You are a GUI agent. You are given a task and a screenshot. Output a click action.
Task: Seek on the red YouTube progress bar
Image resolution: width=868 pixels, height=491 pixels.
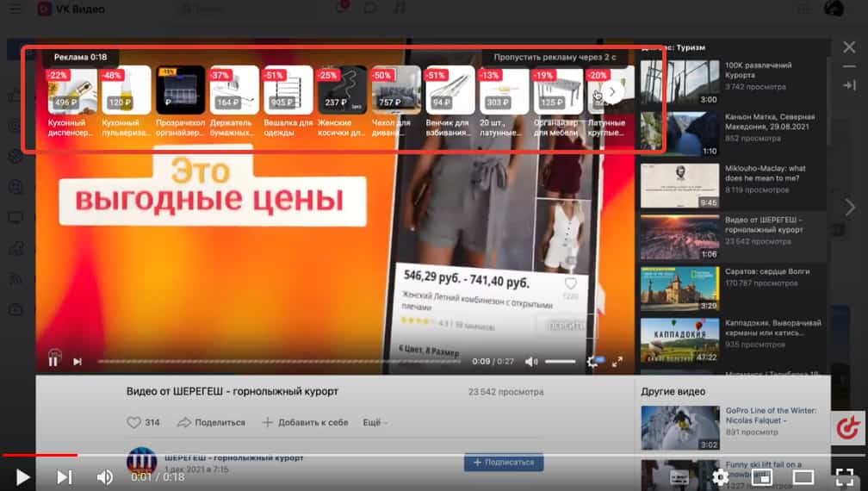click(x=40, y=455)
